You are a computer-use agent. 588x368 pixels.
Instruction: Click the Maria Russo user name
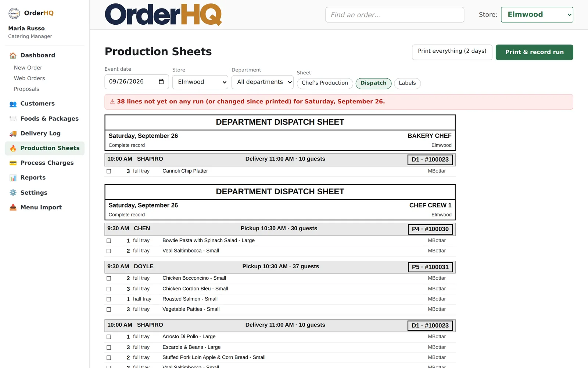pyautogui.click(x=26, y=28)
